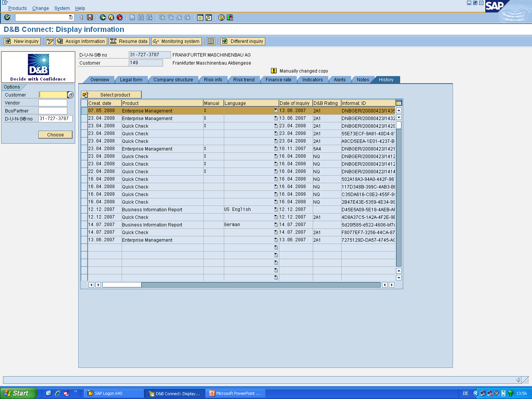Click the Next page icon
This screenshot has height=399, width=532.
pos(179,17)
